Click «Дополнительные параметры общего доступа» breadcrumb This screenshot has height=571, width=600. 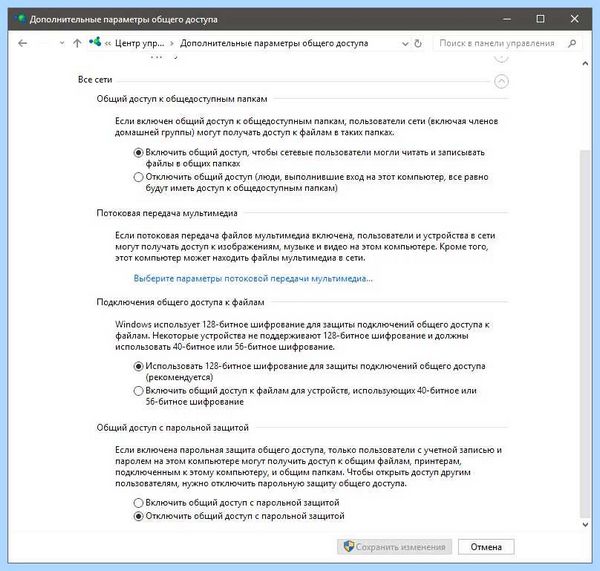click(274, 43)
